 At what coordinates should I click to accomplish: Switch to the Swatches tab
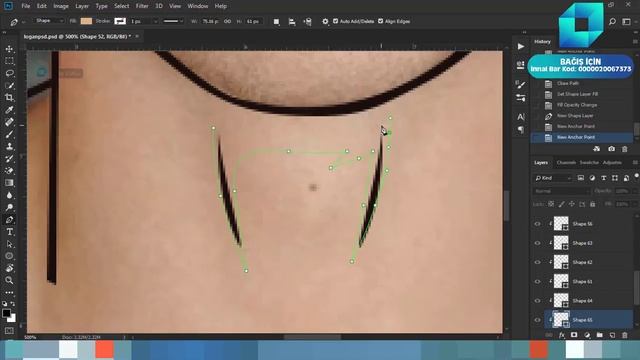(x=589, y=162)
